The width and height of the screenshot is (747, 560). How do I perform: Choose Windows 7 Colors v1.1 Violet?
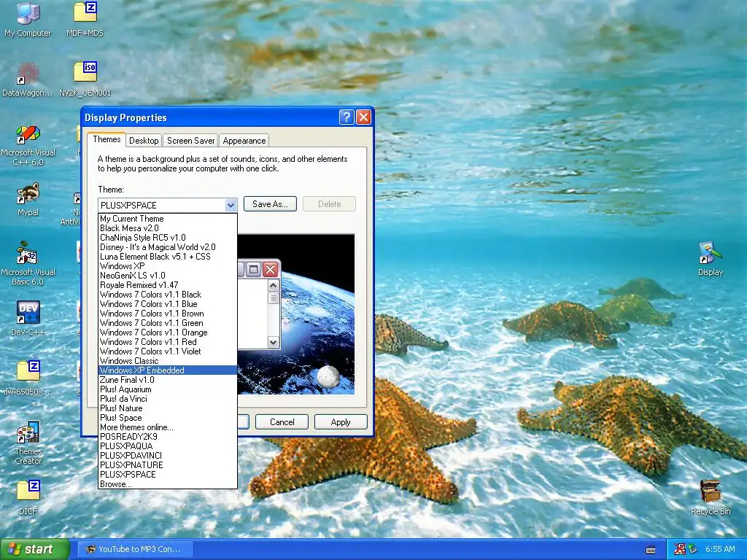tap(168, 351)
